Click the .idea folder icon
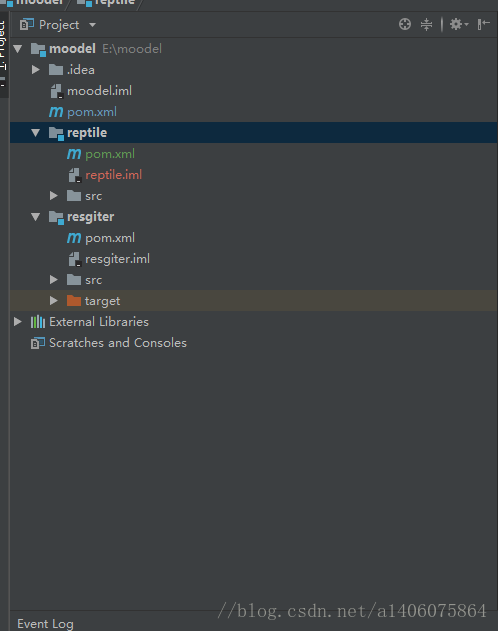The height and width of the screenshot is (631, 498). [x=56, y=70]
